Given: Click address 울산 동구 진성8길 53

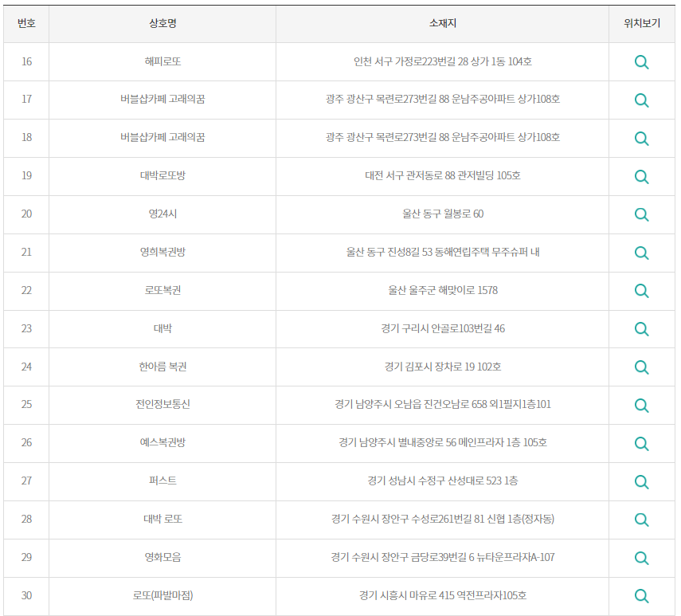Looking at the screenshot, I should click(x=442, y=252).
